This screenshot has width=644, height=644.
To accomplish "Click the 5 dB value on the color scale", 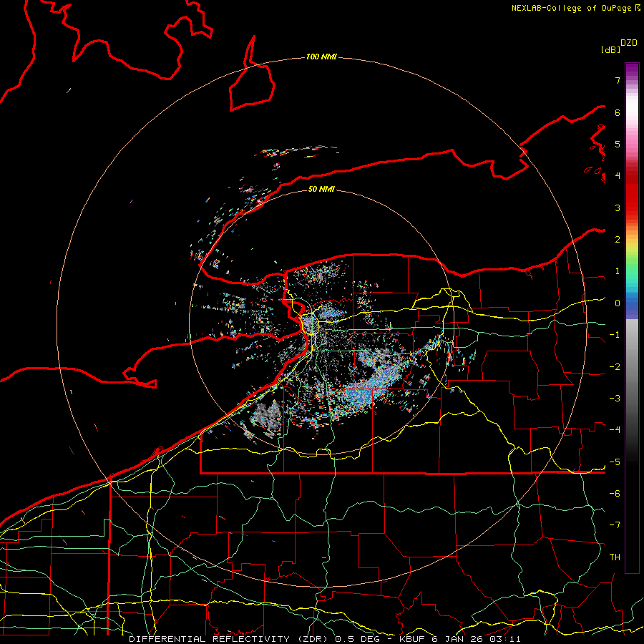I will 618,144.
